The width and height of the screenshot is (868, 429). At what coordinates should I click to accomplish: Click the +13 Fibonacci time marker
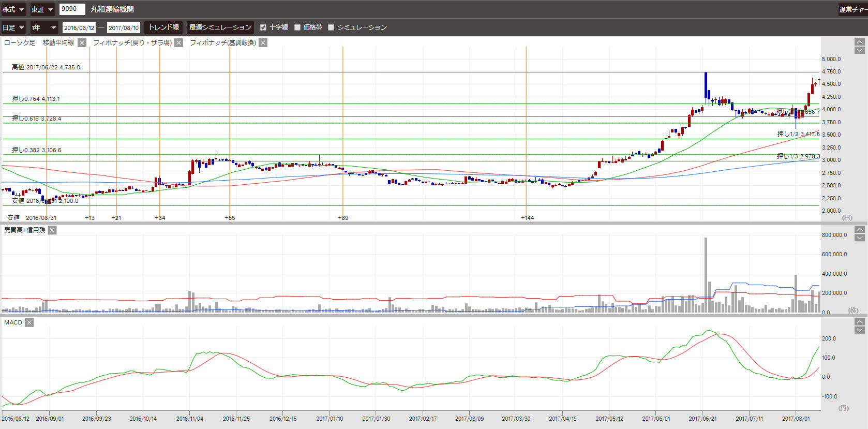(x=90, y=218)
